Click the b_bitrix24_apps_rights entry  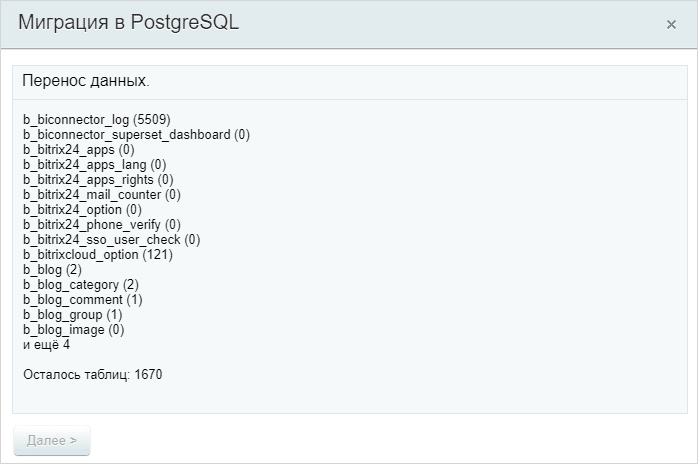point(98,179)
